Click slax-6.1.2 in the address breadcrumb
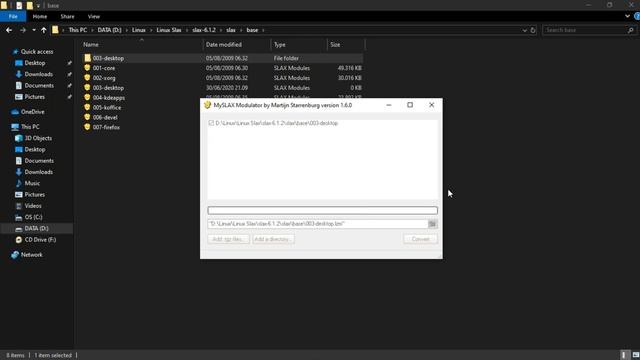The width and height of the screenshot is (640, 360). pos(204,30)
